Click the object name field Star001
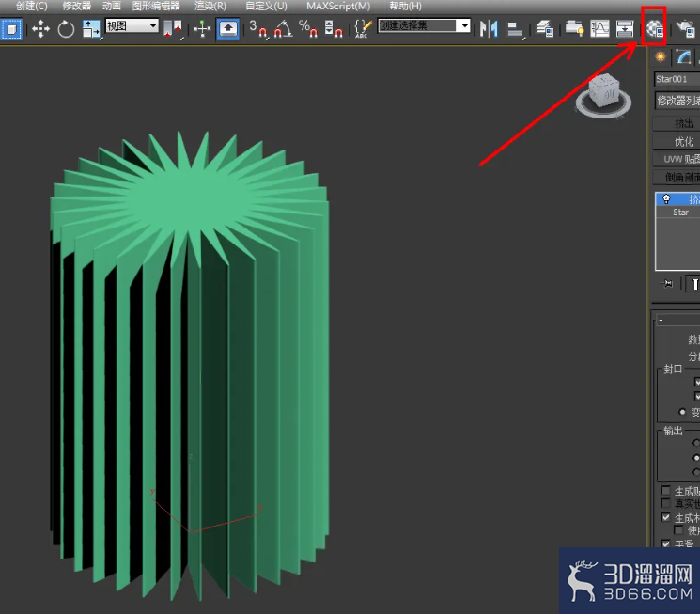 click(677, 79)
